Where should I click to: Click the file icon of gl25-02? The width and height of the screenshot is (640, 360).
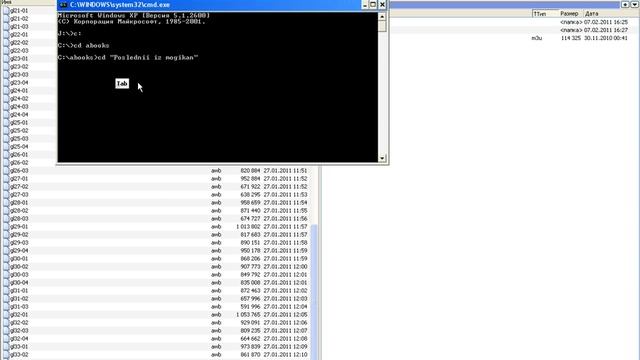coord(6,131)
